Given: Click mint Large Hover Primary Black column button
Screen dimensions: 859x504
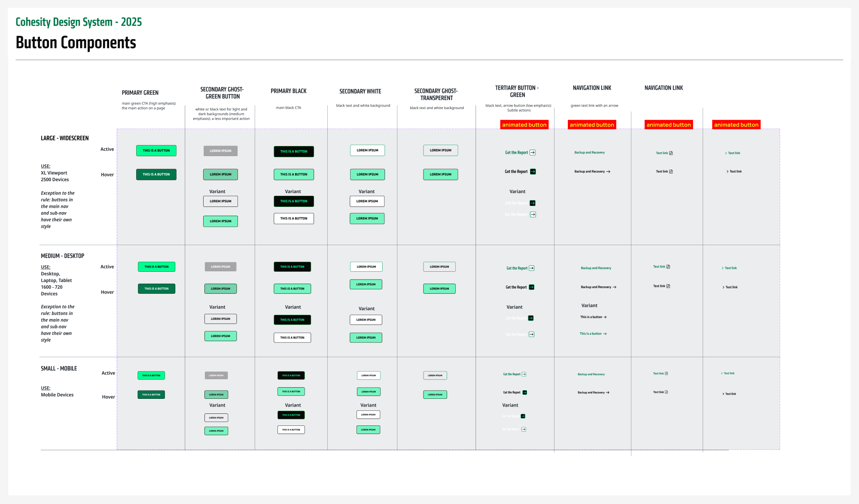Looking at the screenshot, I should tap(294, 174).
